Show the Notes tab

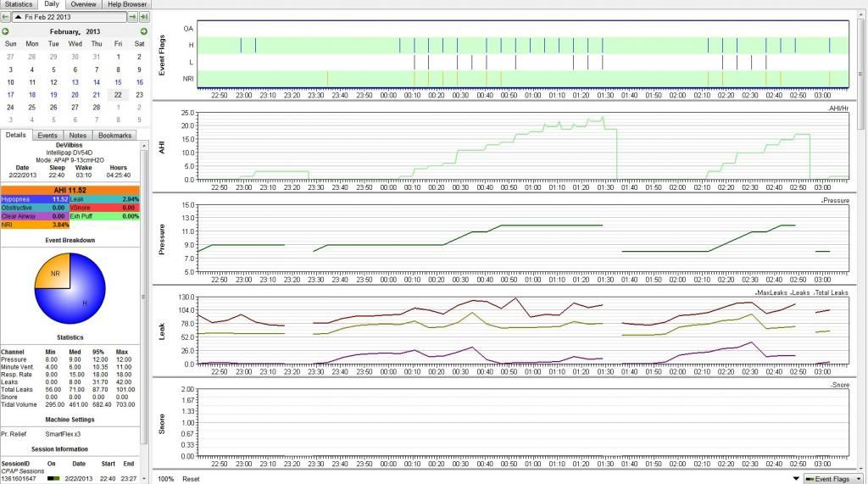[x=78, y=135]
